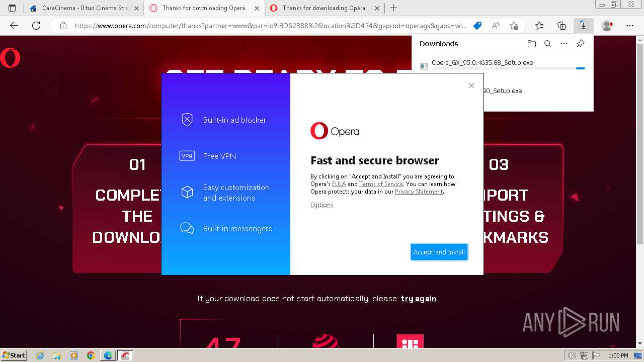Click the Accept and Install button

pyautogui.click(x=439, y=252)
